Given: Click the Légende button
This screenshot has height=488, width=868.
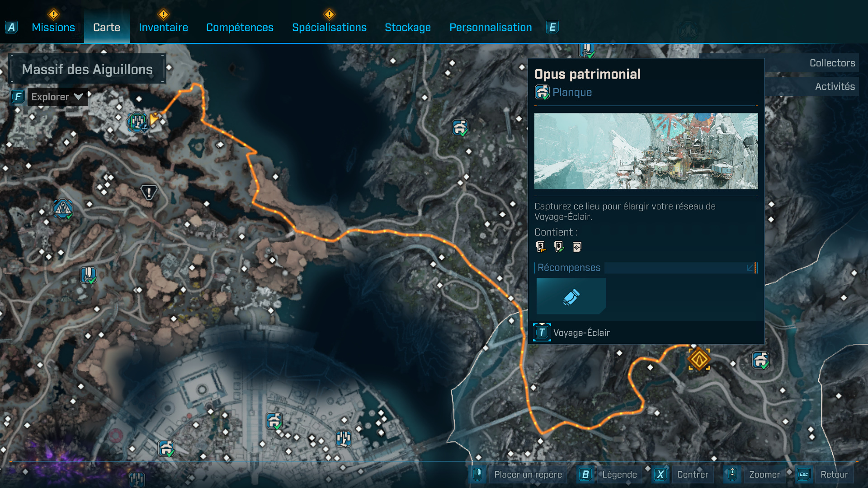Looking at the screenshot, I should click(x=619, y=474).
